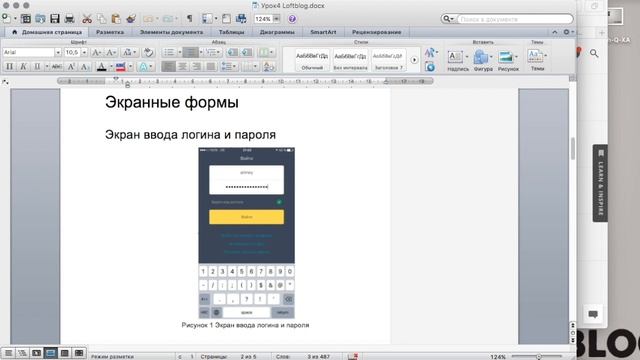
Task: Apply the Без интервала style
Action: (x=350, y=60)
